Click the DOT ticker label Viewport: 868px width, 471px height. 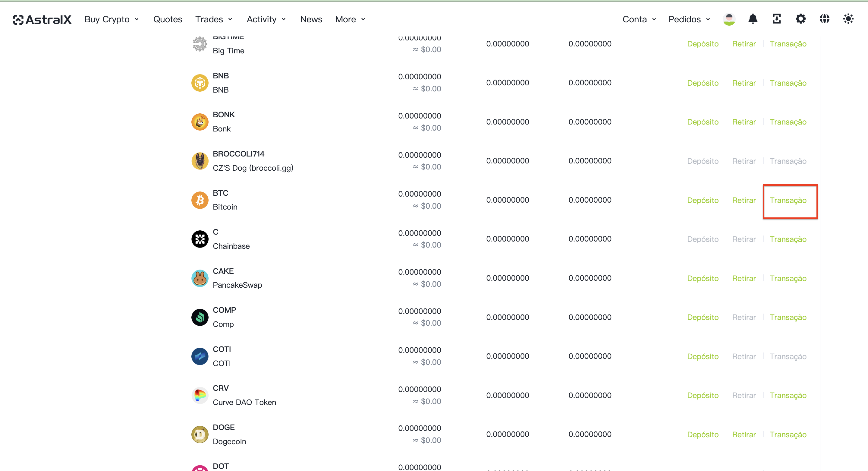tap(221, 466)
